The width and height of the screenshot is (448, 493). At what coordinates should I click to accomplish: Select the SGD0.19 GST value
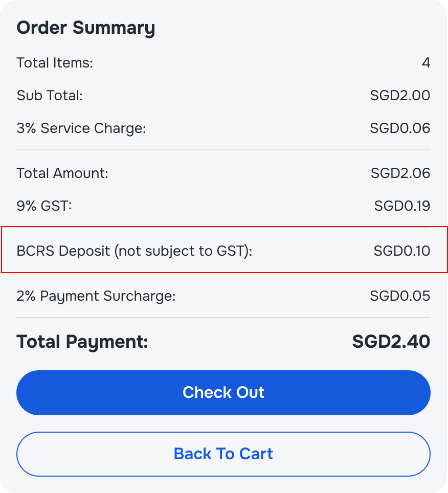(x=402, y=206)
